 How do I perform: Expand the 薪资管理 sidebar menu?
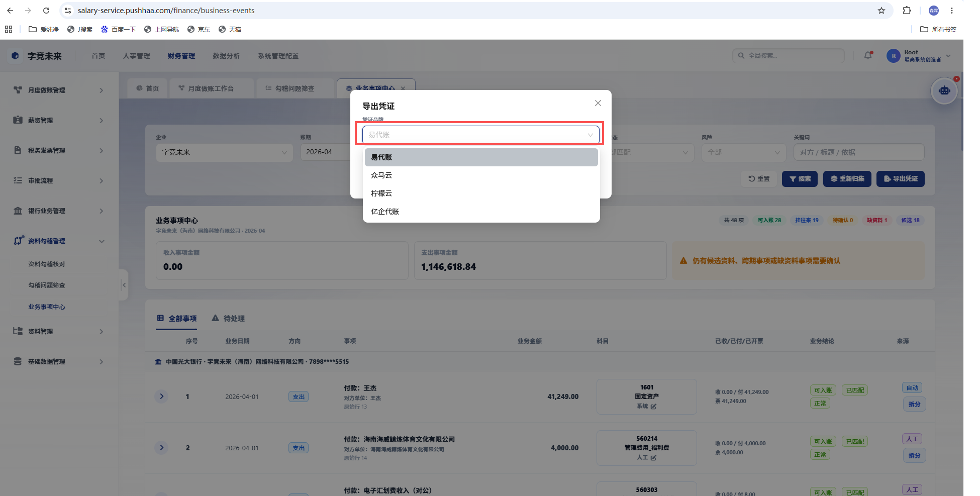point(59,121)
